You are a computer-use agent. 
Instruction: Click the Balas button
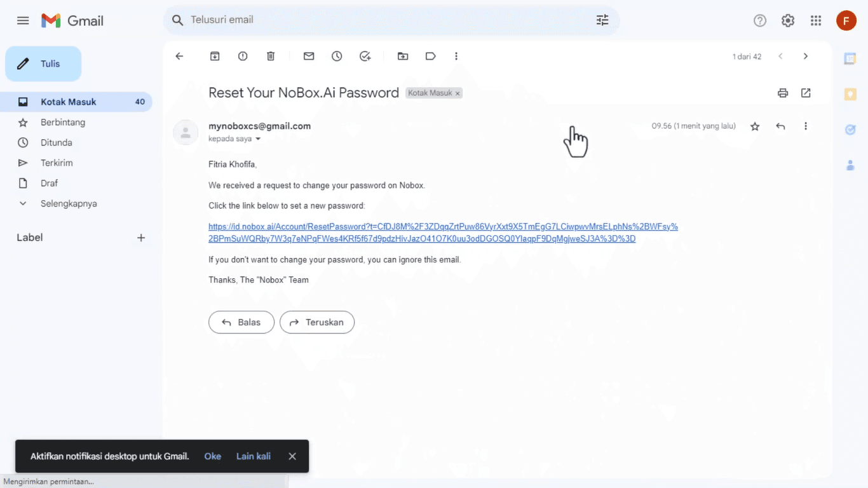pos(241,322)
